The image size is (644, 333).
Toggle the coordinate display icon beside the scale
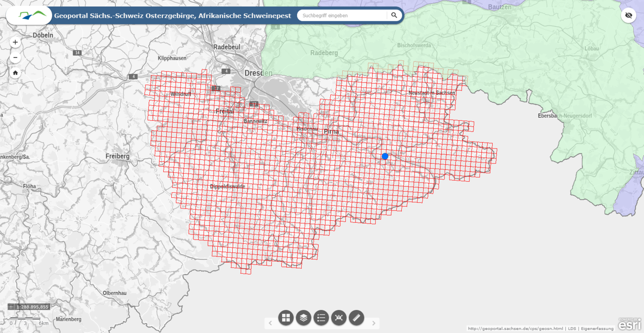coord(11,307)
